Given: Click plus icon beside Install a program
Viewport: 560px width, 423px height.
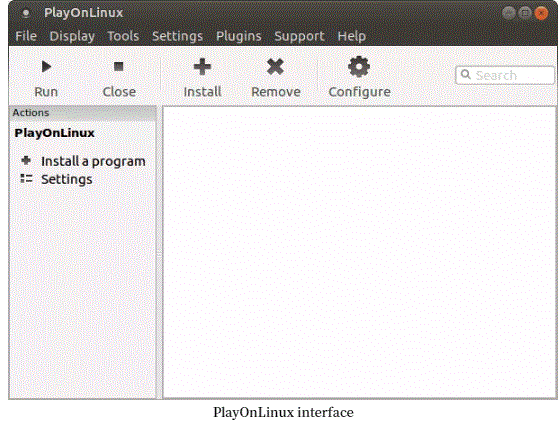Looking at the screenshot, I should pos(26,160).
